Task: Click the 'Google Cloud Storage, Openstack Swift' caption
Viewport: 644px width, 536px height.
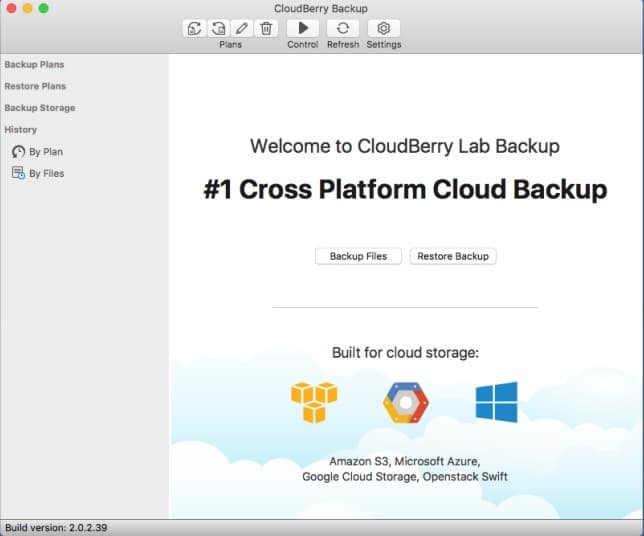Action: click(405, 477)
